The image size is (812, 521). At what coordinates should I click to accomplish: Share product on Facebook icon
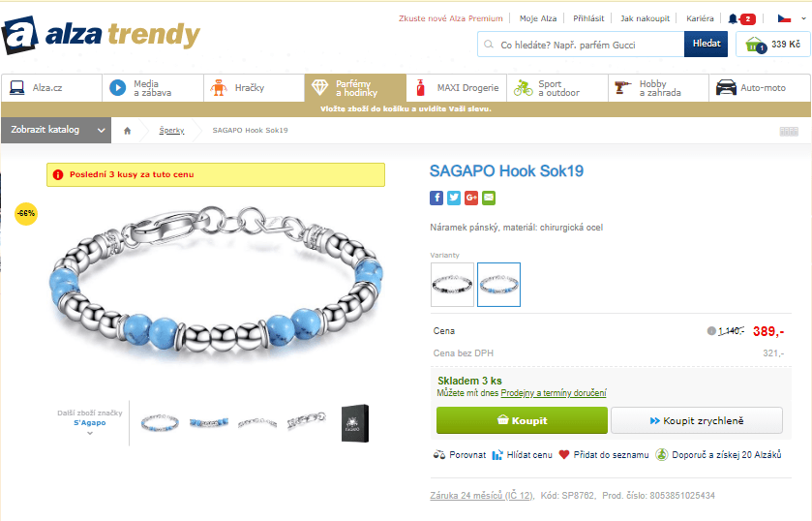[436, 198]
